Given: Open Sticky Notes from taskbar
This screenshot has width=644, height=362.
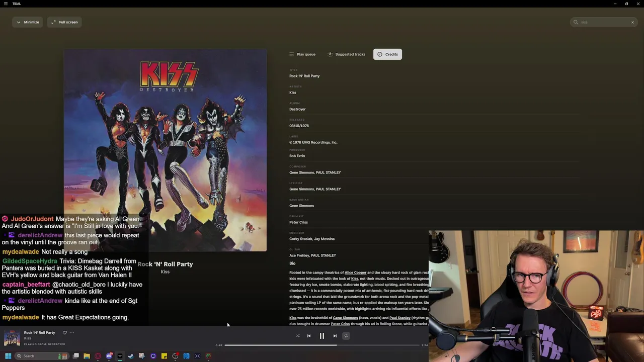Looking at the screenshot, I should coord(164,356).
